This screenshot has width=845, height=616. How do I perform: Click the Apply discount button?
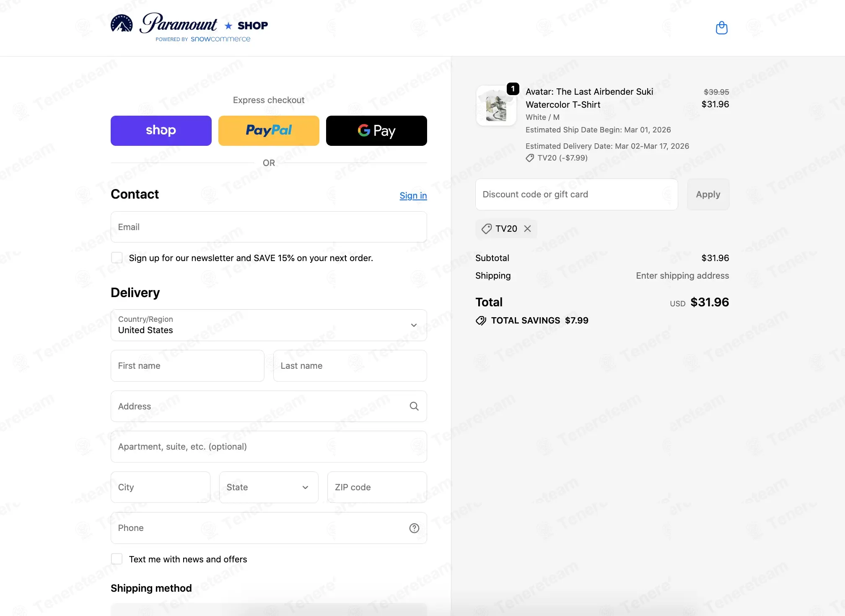(708, 194)
